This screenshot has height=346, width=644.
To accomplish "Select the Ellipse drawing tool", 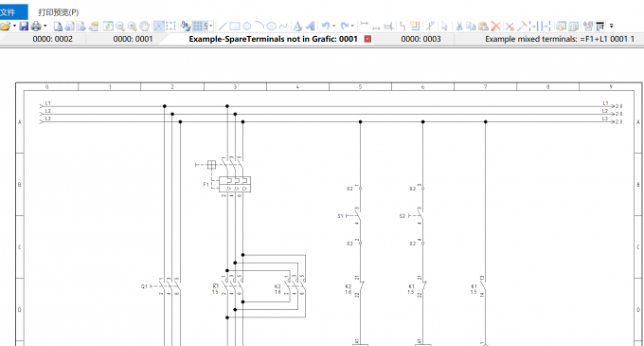I will (x=271, y=27).
